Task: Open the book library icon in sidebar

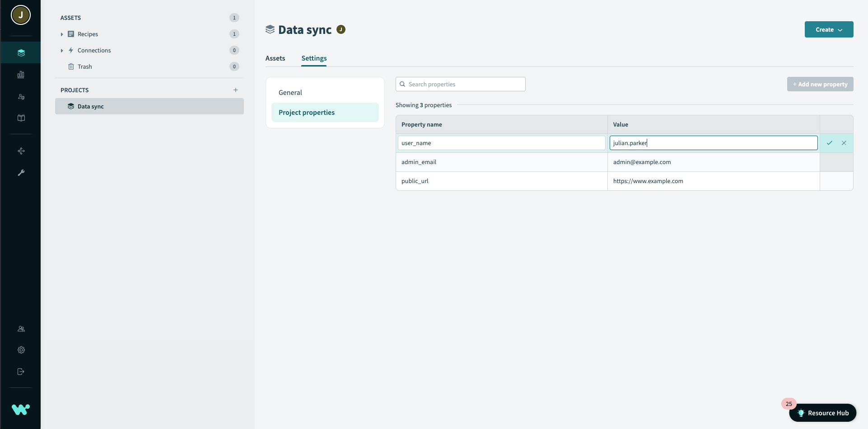Action: (x=21, y=118)
